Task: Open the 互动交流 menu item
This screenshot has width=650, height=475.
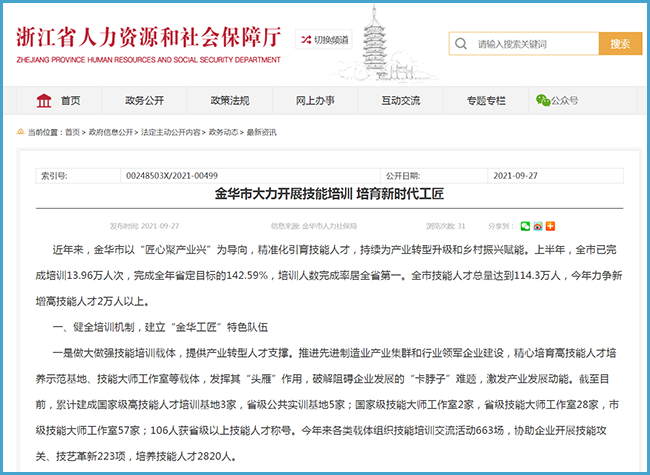Action: pyautogui.click(x=401, y=100)
